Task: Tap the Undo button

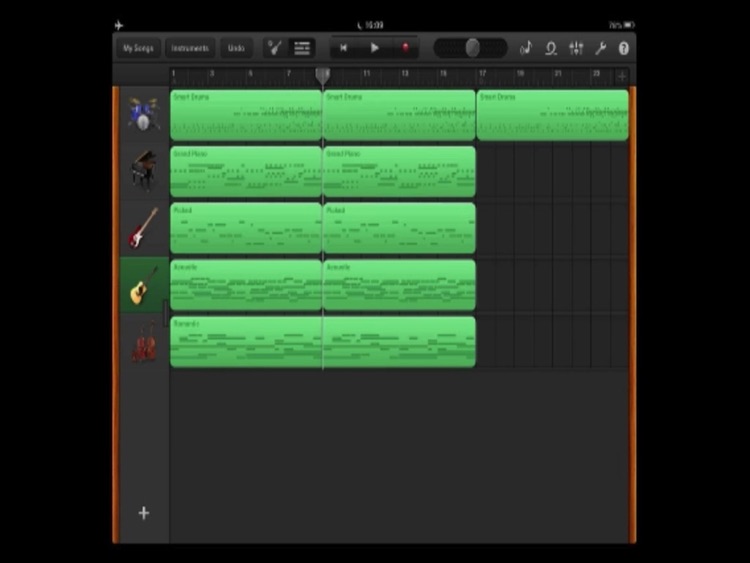Action: point(236,48)
